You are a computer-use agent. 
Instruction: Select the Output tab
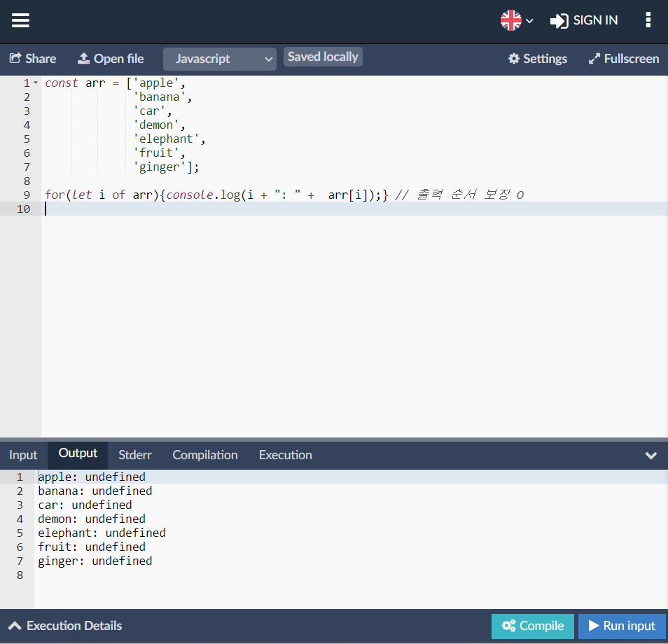(78, 454)
